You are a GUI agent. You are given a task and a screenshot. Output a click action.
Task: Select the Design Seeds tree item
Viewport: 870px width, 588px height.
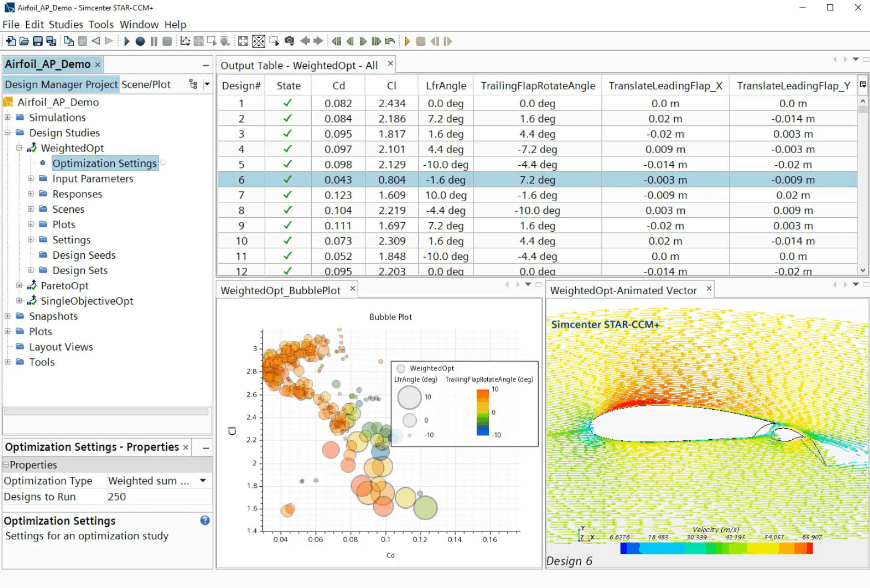click(x=84, y=255)
